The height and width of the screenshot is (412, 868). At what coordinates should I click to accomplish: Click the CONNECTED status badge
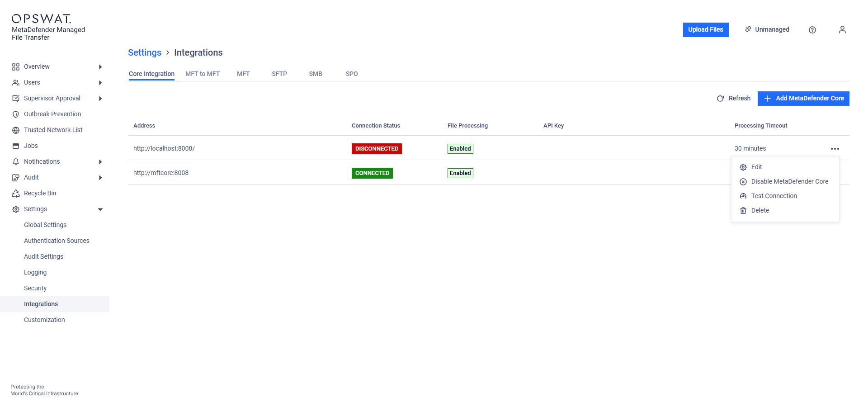click(372, 173)
